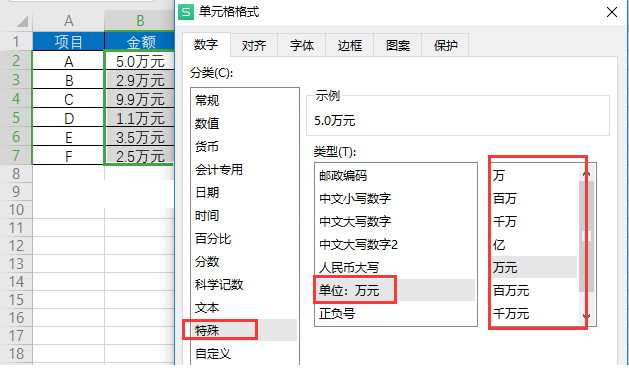The height and width of the screenshot is (370, 629).
Task: Open the 字体 tab
Action: point(302,45)
